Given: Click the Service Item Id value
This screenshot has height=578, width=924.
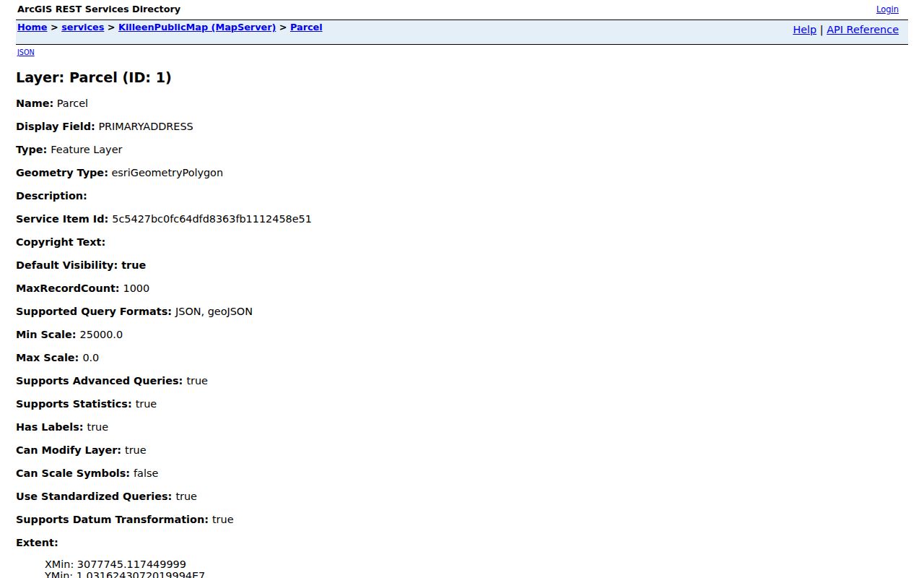Looking at the screenshot, I should click(x=212, y=219).
